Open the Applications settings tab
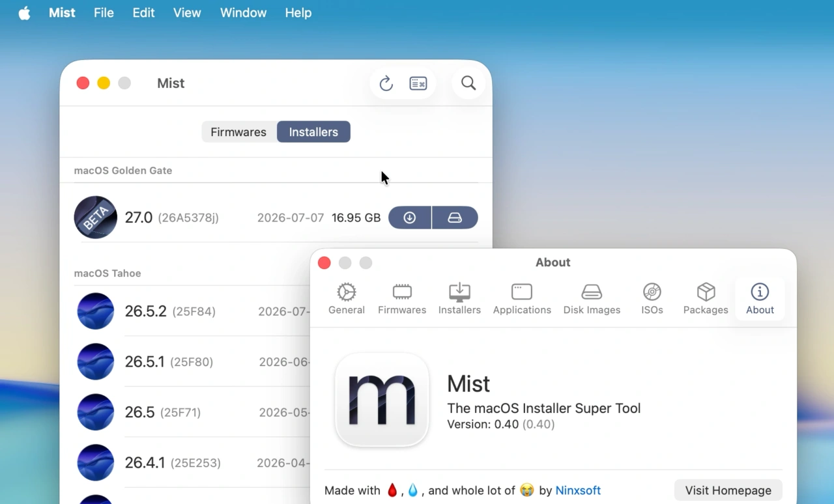The height and width of the screenshot is (504, 834). tap(522, 299)
